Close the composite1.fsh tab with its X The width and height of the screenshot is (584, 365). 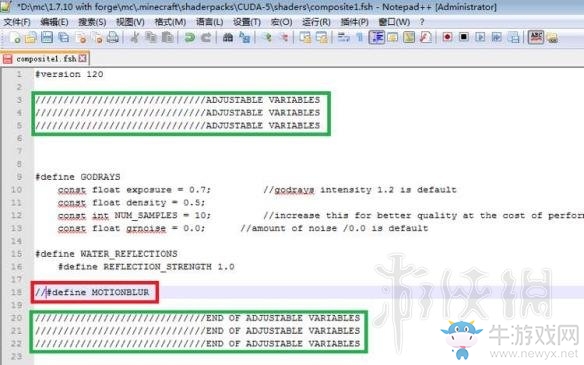pos(83,58)
